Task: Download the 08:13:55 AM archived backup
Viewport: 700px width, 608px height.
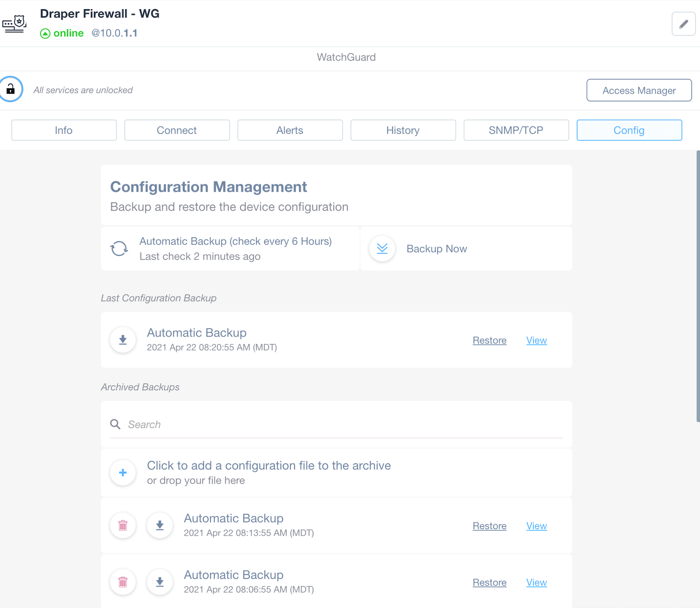Action: (160, 525)
